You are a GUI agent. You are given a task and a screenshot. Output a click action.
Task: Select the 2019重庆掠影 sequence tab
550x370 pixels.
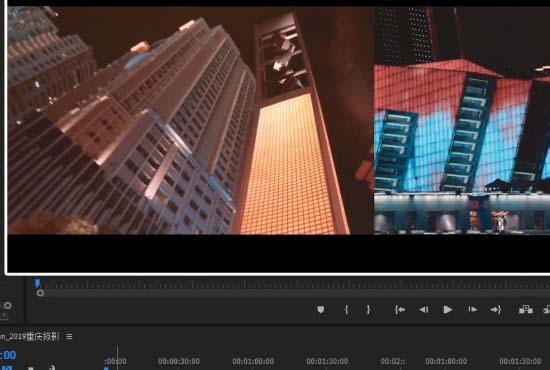click(x=29, y=337)
